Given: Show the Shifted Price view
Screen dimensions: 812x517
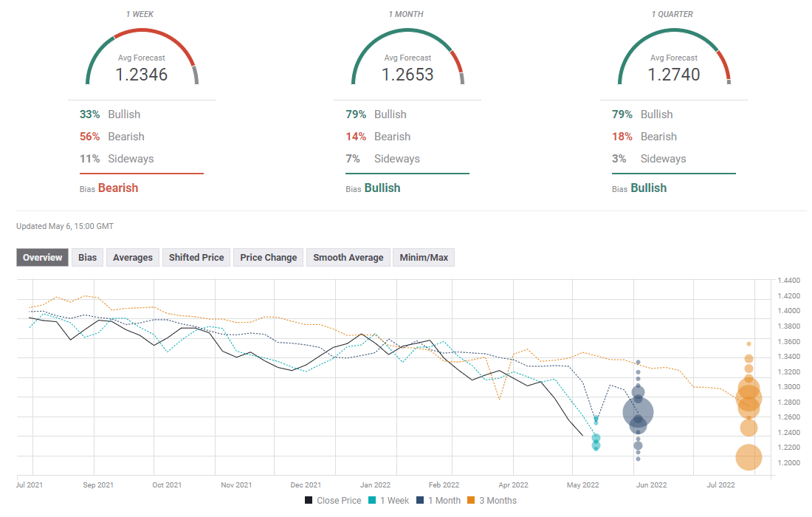Looking at the screenshot, I should tap(196, 257).
